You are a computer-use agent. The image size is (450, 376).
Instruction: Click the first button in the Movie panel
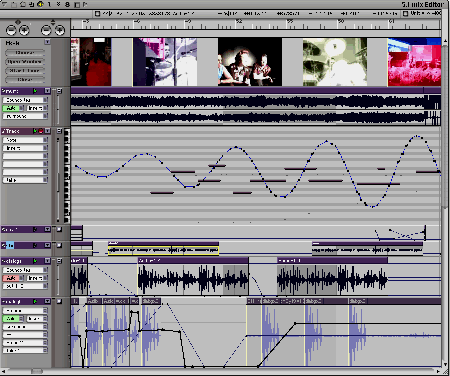25,53
